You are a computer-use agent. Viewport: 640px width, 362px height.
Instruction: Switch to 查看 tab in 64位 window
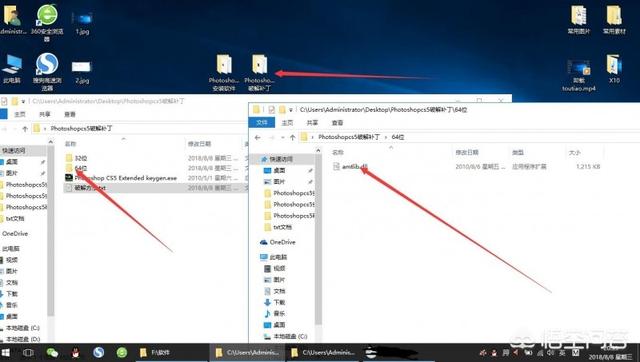click(337, 122)
